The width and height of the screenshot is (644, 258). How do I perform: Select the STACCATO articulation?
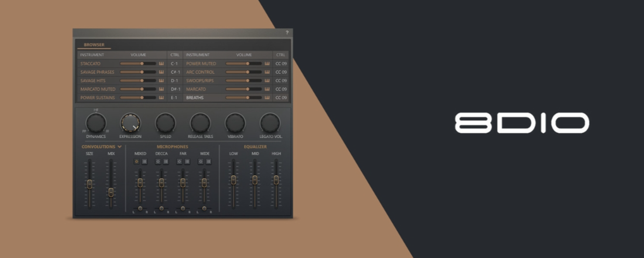click(x=90, y=63)
